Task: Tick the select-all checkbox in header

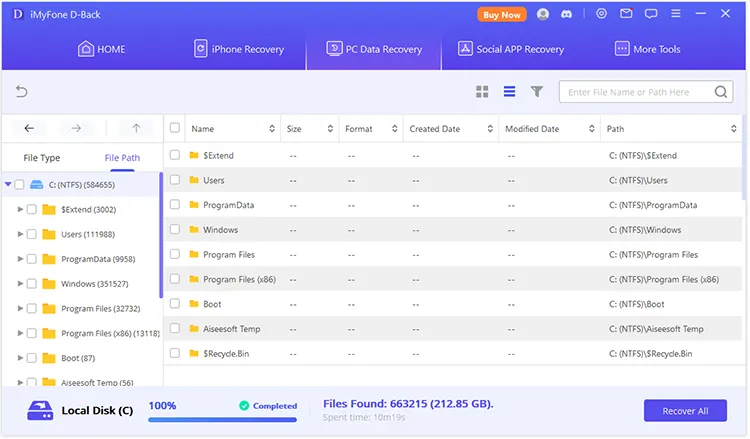Action: 175,128
